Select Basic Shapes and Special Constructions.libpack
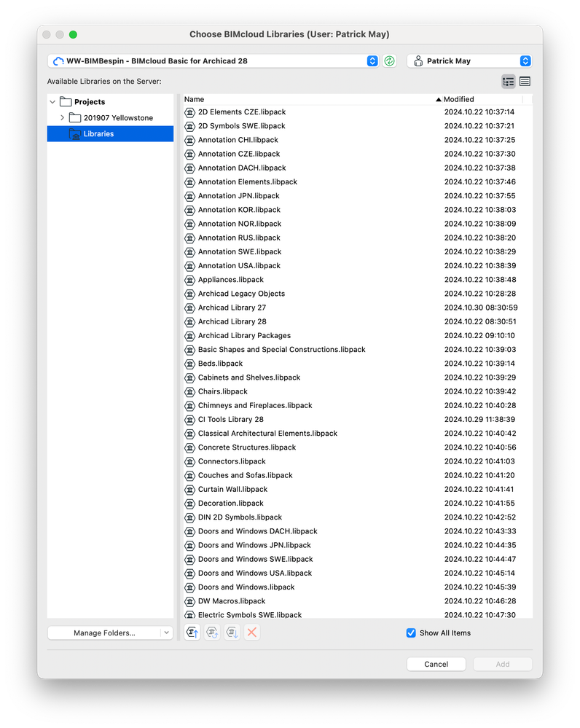 358,350
